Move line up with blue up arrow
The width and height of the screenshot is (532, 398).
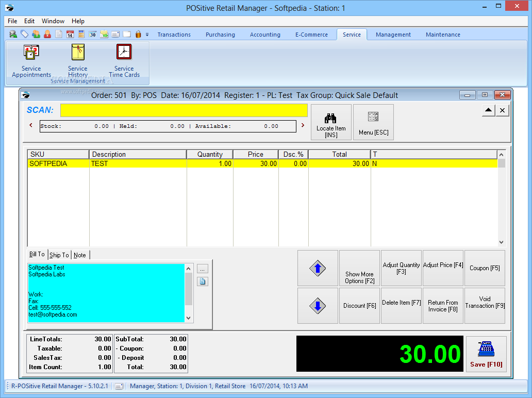tap(318, 268)
